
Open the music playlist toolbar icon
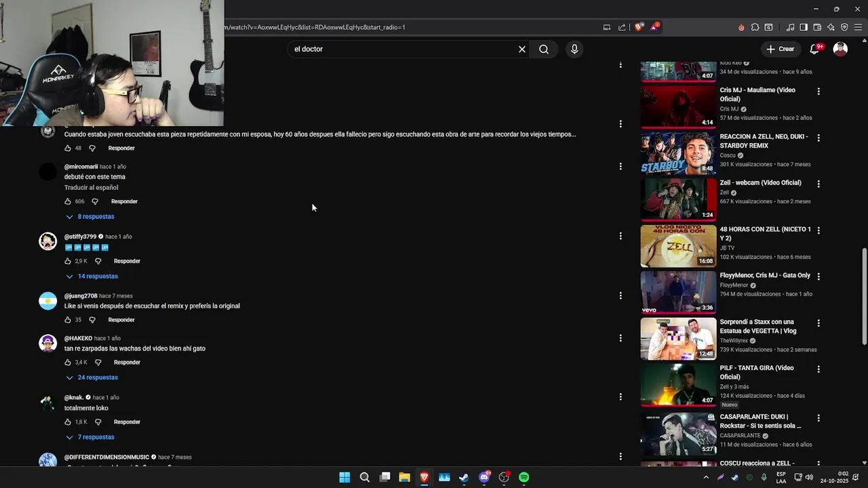790,27
